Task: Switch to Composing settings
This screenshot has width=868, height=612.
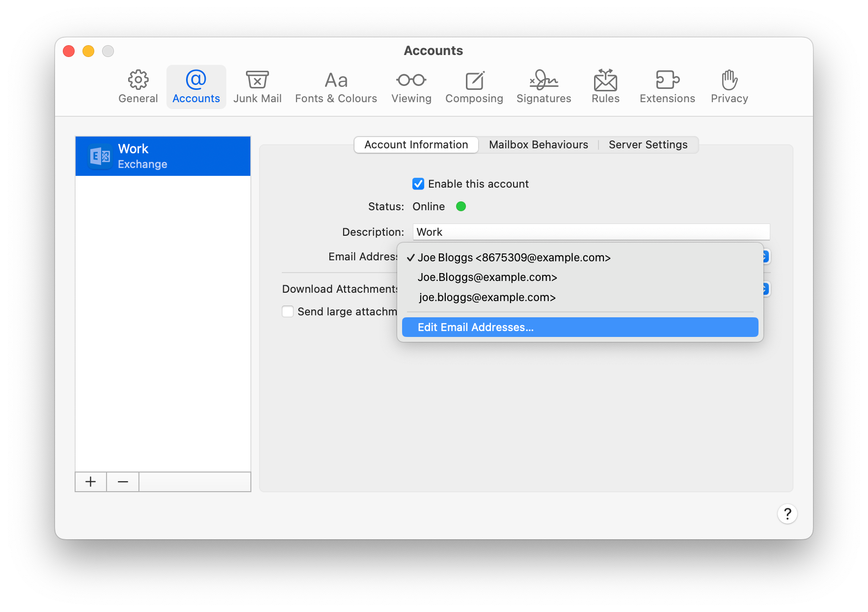Action: [474, 86]
